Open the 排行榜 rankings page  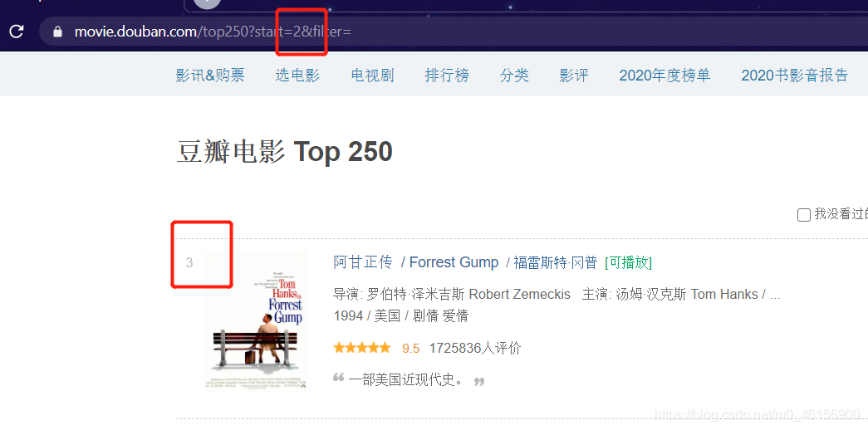(447, 76)
